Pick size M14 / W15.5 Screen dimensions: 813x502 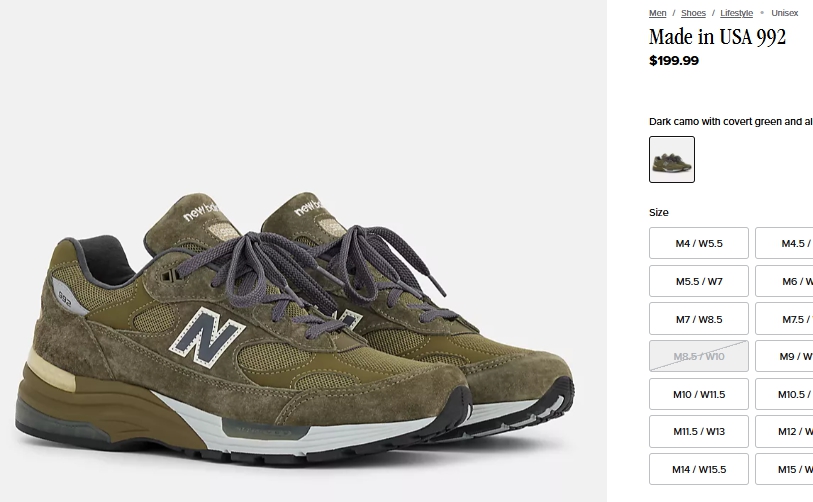699,469
